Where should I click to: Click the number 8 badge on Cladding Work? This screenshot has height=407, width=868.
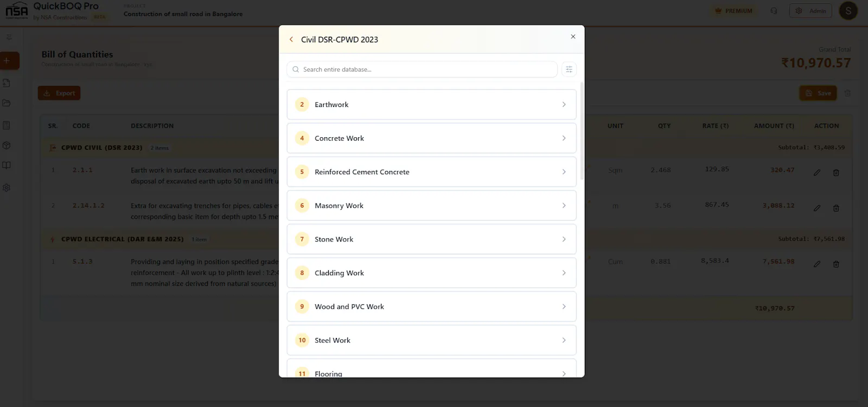click(302, 272)
